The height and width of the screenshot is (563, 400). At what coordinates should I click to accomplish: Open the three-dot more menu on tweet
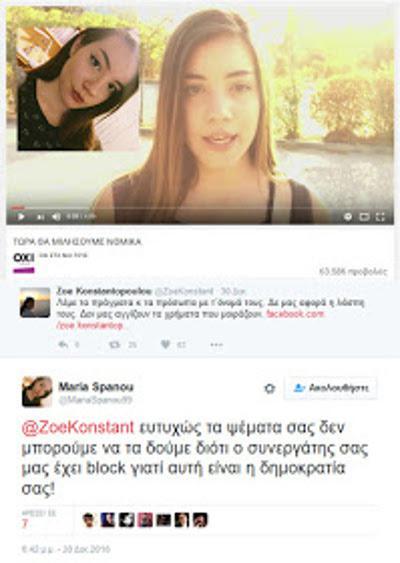217,345
